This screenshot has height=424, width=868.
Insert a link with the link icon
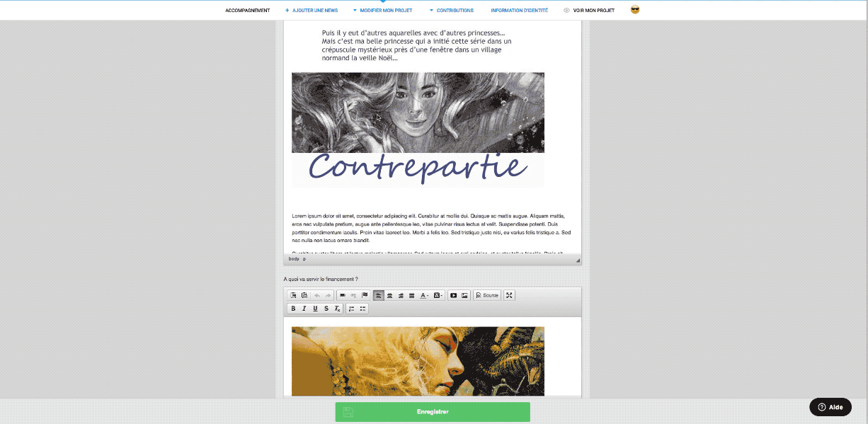coord(343,295)
